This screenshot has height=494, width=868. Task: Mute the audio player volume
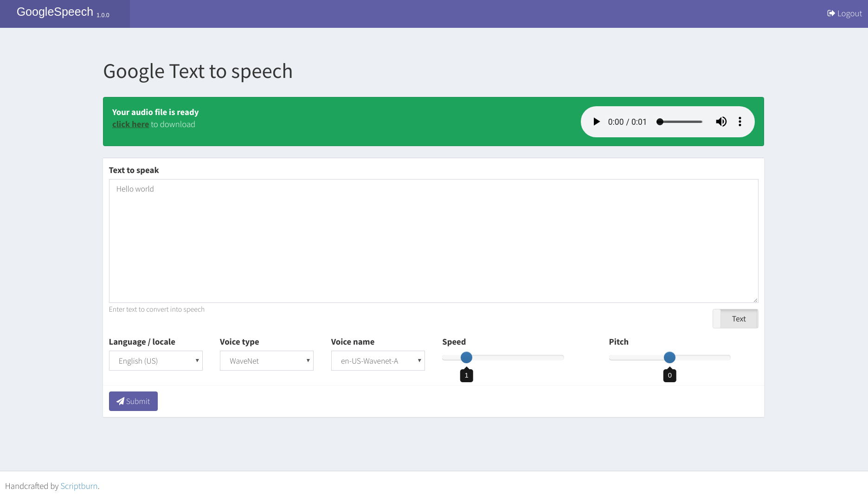721,122
